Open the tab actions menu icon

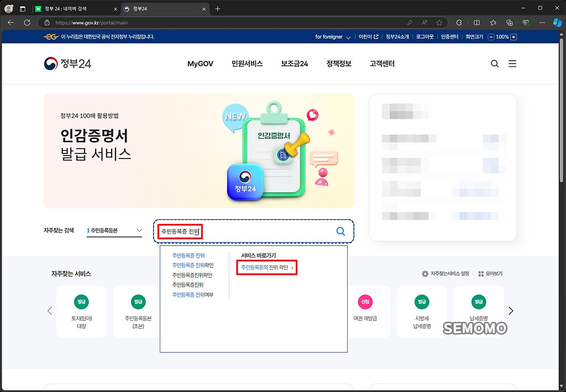[22, 9]
